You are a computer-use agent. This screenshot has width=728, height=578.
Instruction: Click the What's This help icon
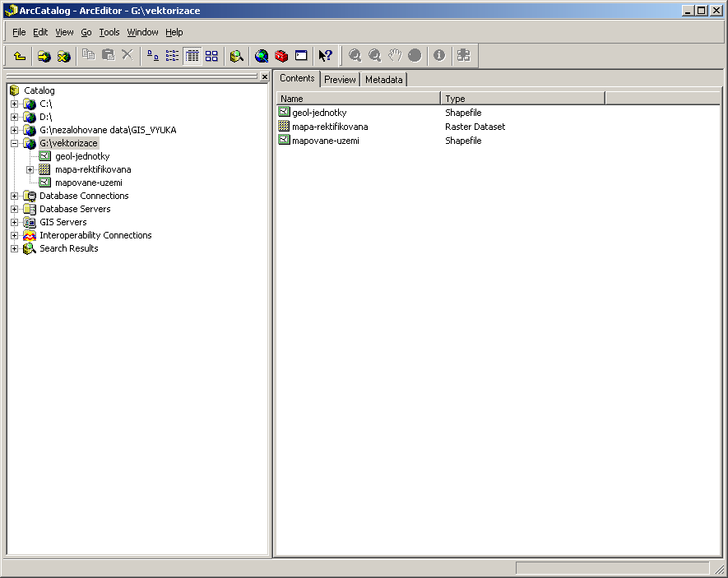coord(326,56)
